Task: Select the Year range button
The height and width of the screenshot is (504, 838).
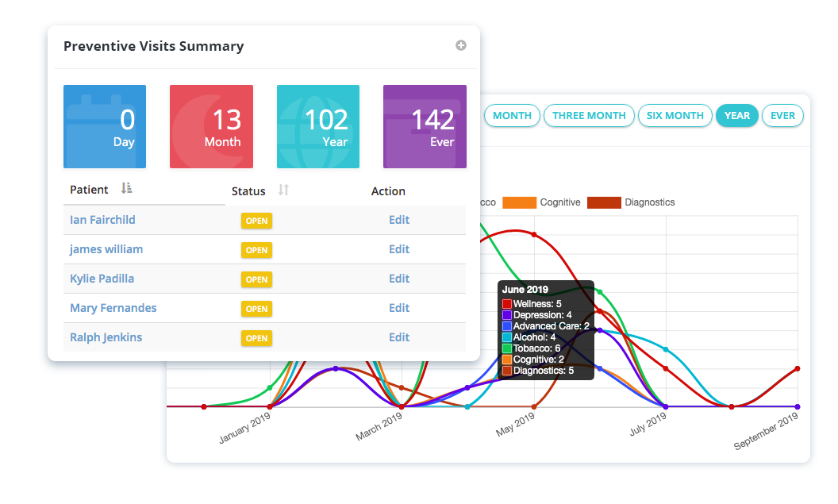Action: coord(736,116)
